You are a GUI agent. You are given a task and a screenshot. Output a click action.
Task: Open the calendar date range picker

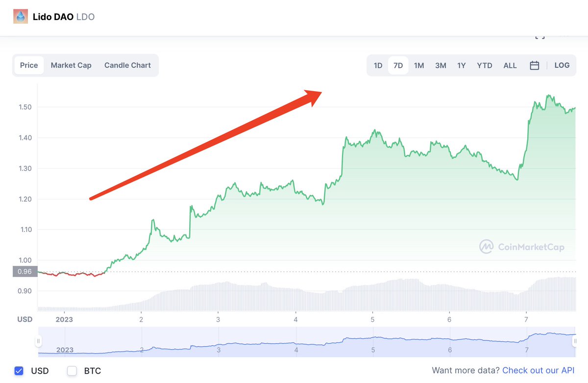(535, 65)
